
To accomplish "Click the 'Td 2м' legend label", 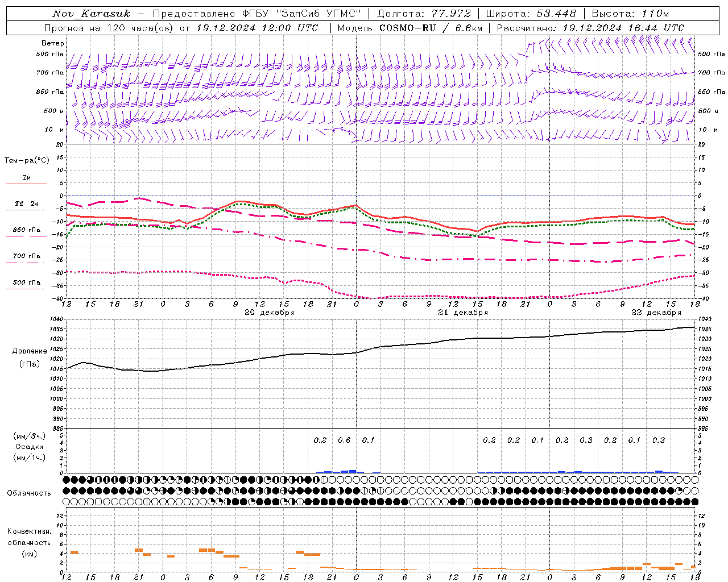I will (x=26, y=203).
